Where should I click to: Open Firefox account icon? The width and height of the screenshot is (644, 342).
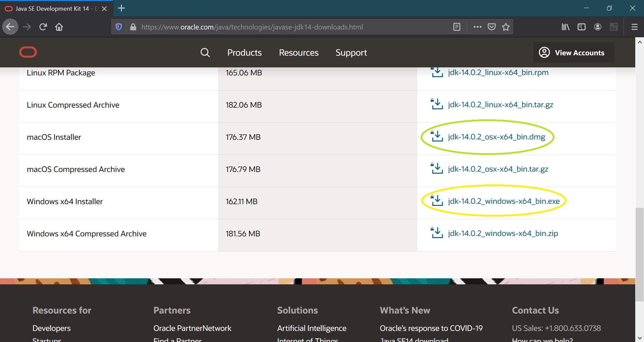click(x=598, y=27)
